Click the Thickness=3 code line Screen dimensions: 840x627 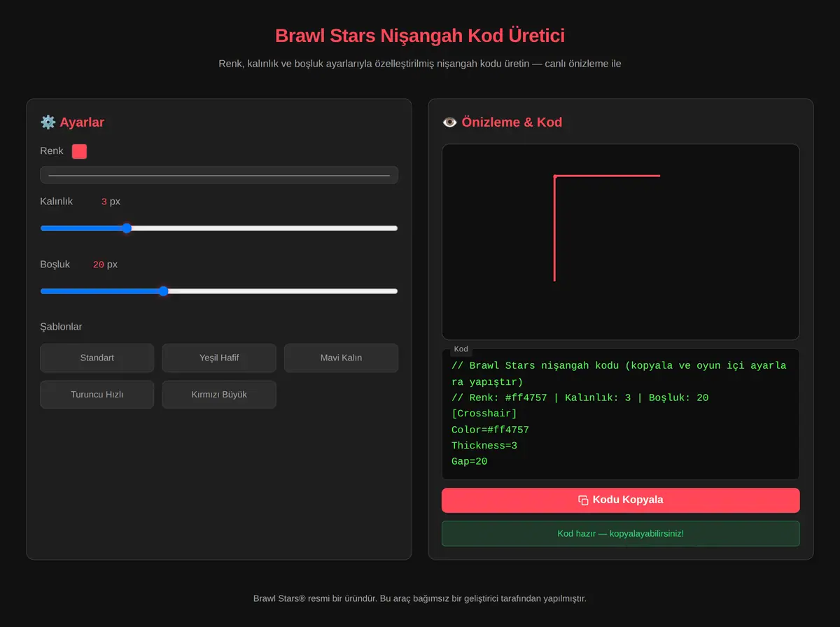[x=484, y=446]
